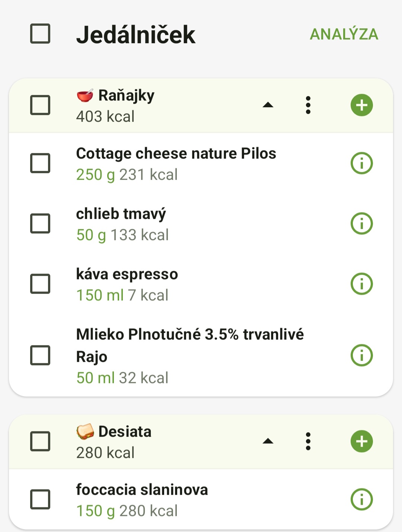This screenshot has height=532, width=402.
Task: Open Raňajky three-dot options menu
Action: (x=308, y=105)
